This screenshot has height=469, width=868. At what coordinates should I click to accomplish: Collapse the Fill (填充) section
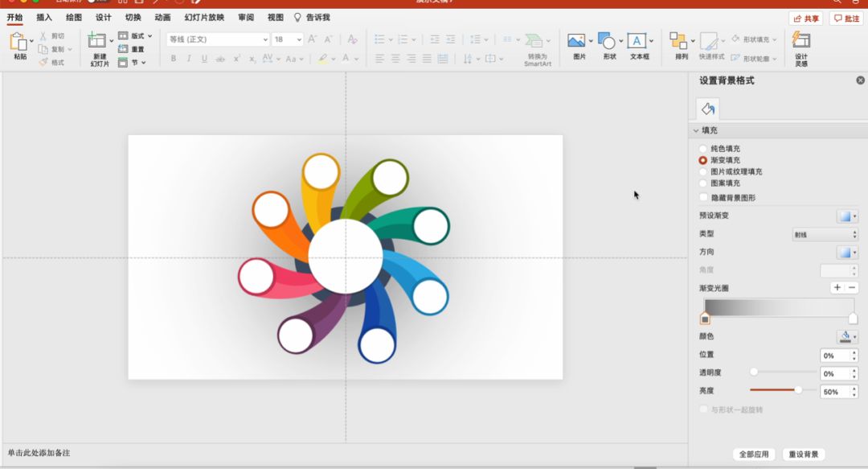(x=696, y=130)
